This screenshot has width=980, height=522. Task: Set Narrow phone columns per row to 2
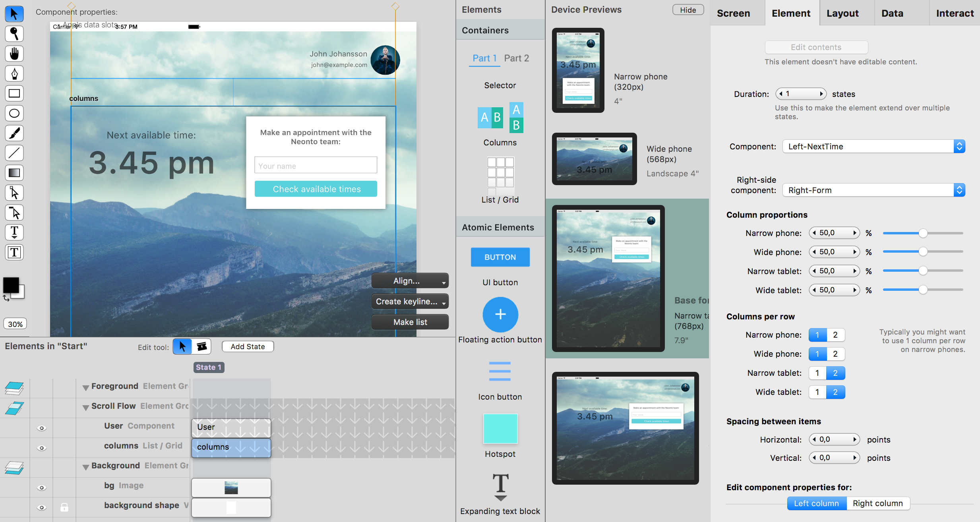click(835, 335)
